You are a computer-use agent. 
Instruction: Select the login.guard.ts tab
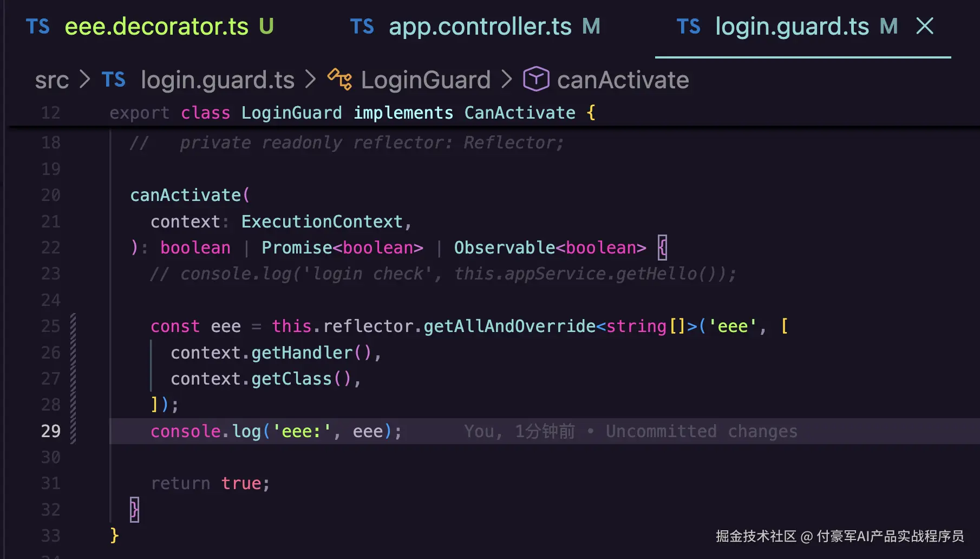click(792, 27)
